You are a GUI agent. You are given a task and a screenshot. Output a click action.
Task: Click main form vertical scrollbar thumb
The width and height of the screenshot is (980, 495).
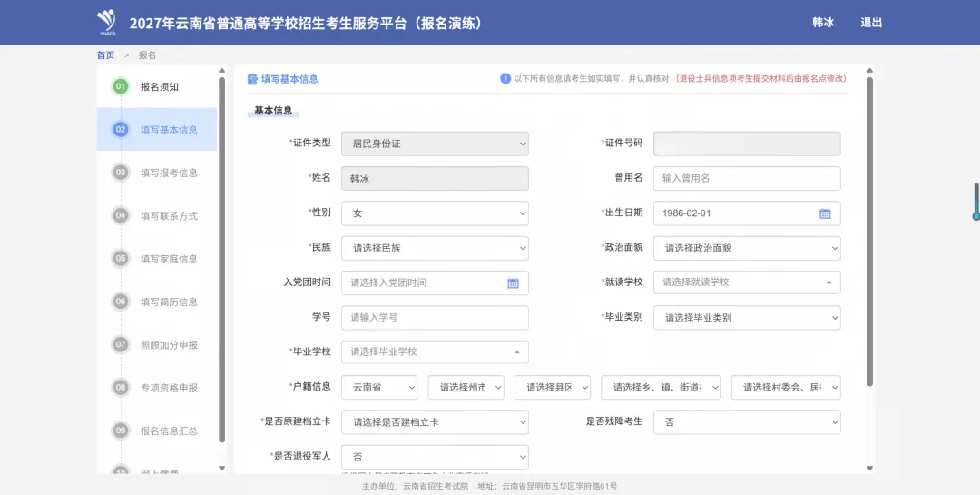click(869, 232)
